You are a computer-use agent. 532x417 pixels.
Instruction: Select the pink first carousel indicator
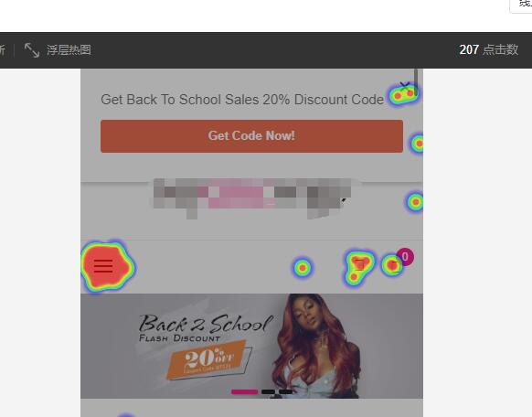tap(244, 392)
